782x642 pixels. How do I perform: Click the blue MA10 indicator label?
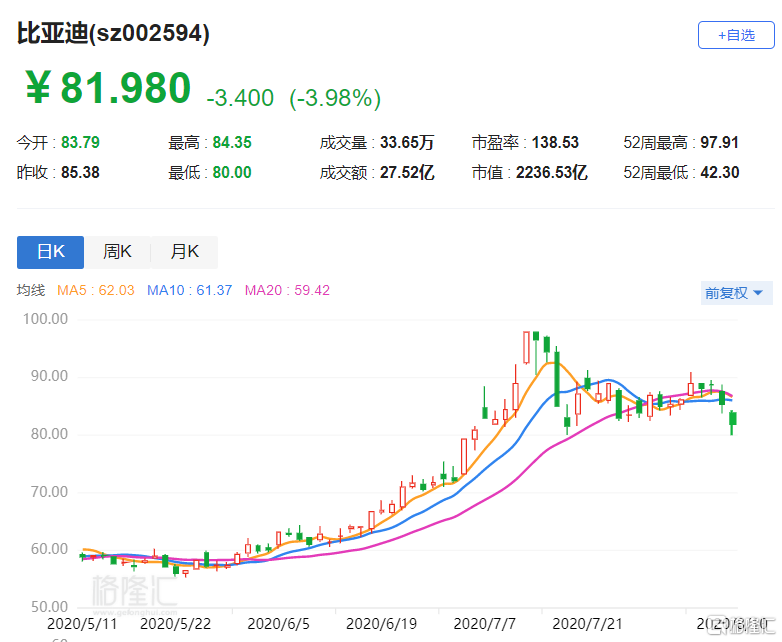click(189, 291)
